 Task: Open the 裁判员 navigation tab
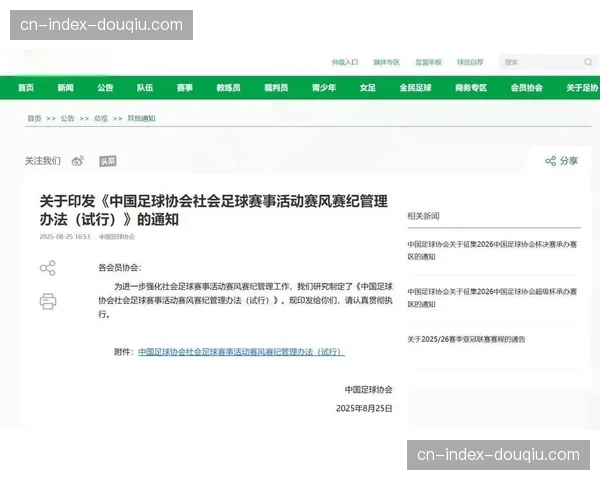tap(276, 88)
